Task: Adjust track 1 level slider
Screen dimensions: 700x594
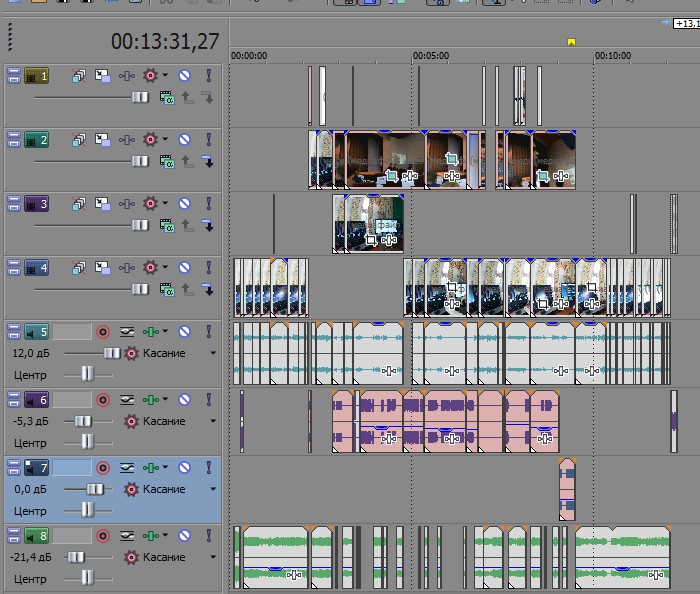Action: coord(140,97)
